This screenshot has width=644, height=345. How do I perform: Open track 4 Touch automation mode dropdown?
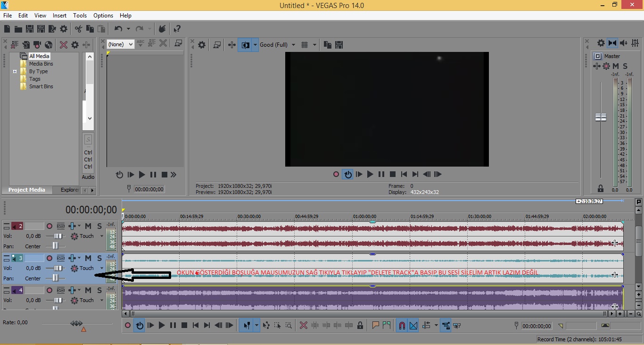(x=102, y=300)
